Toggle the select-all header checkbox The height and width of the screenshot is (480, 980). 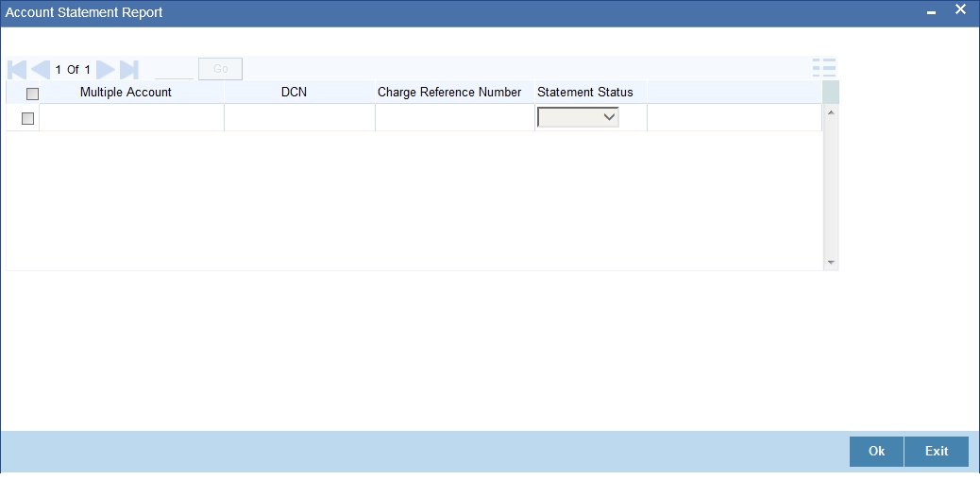32,94
